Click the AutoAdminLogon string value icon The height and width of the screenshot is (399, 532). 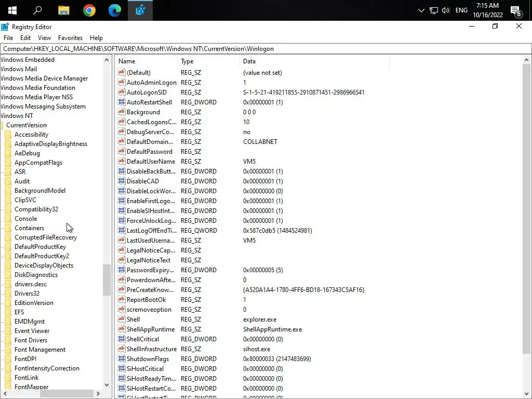point(122,82)
